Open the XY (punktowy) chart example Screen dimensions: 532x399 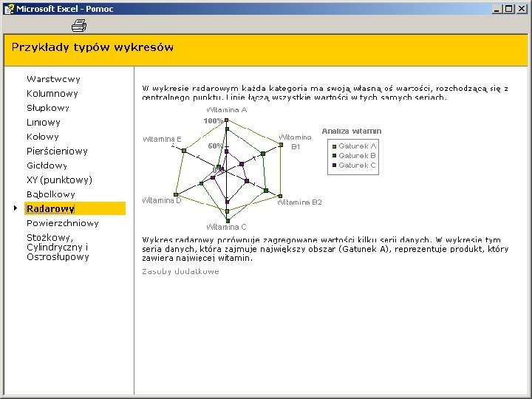pos(59,180)
